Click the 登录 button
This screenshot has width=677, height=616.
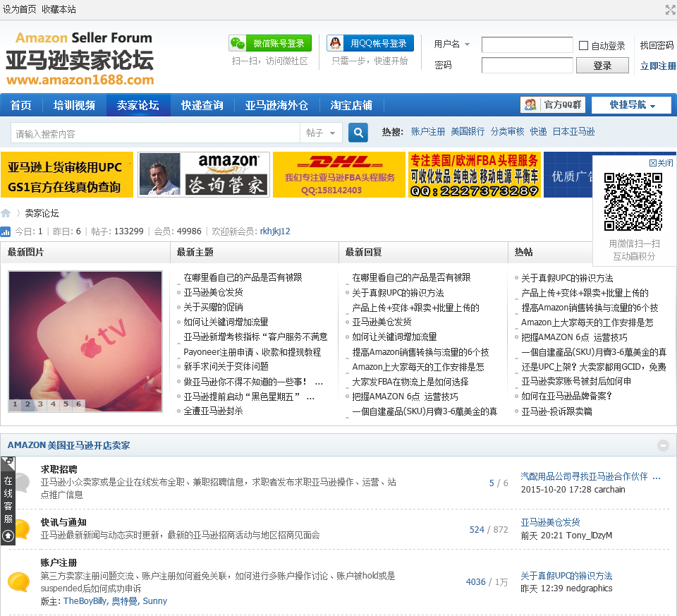click(602, 65)
